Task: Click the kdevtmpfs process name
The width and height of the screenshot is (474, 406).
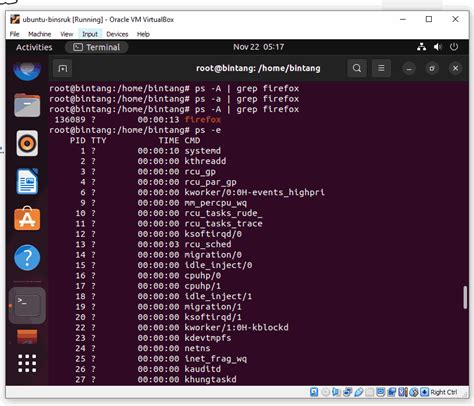Action: pos(208,338)
